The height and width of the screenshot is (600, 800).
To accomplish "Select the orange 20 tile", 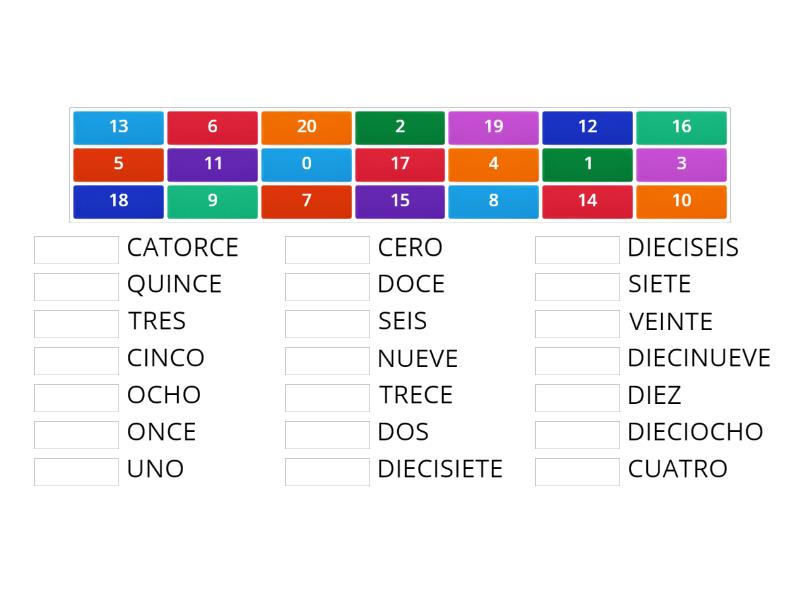I will pyautogui.click(x=306, y=127).
